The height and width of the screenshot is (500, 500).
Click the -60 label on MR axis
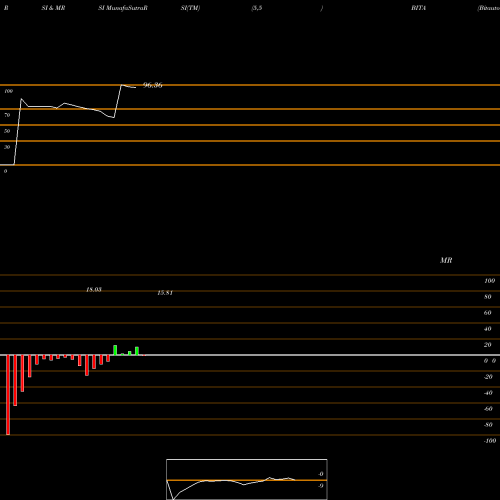[x=488, y=409]
